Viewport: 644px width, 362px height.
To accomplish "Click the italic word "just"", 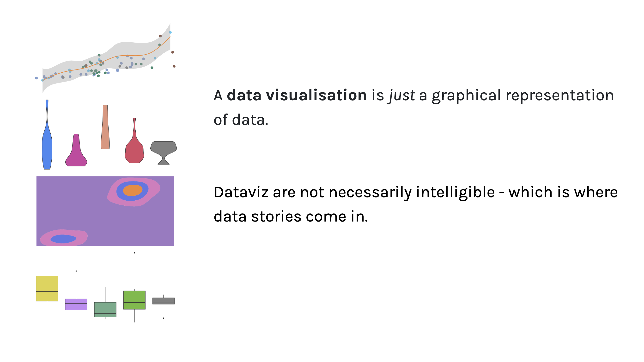I will tap(402, 95).
